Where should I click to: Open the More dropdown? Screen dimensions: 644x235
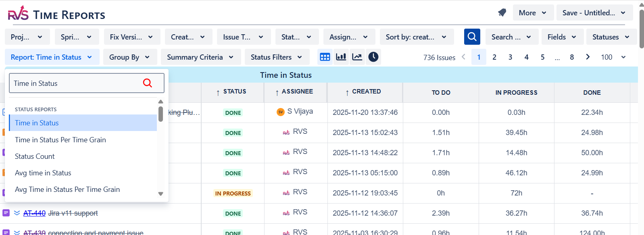click(533, 13)
